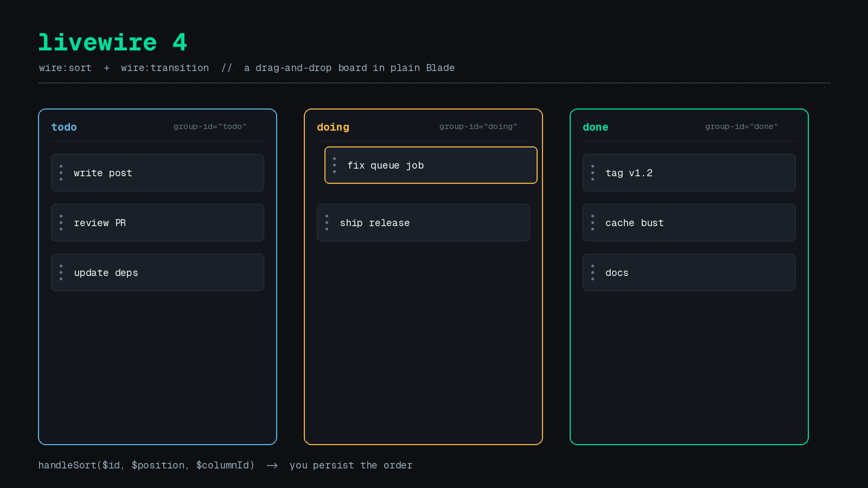Select the review PR card
This screenshot has width=868, height=488.
[x=157, y=223]
